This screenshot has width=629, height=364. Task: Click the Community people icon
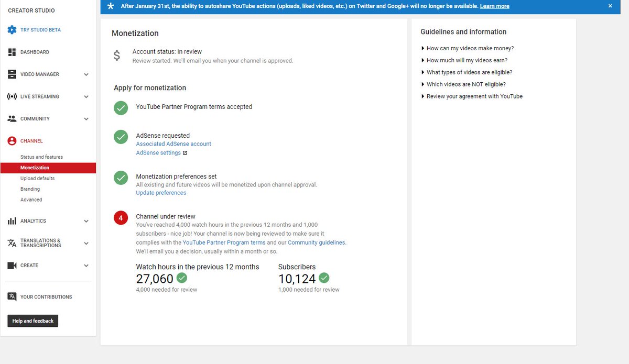(x=12, y=119)
